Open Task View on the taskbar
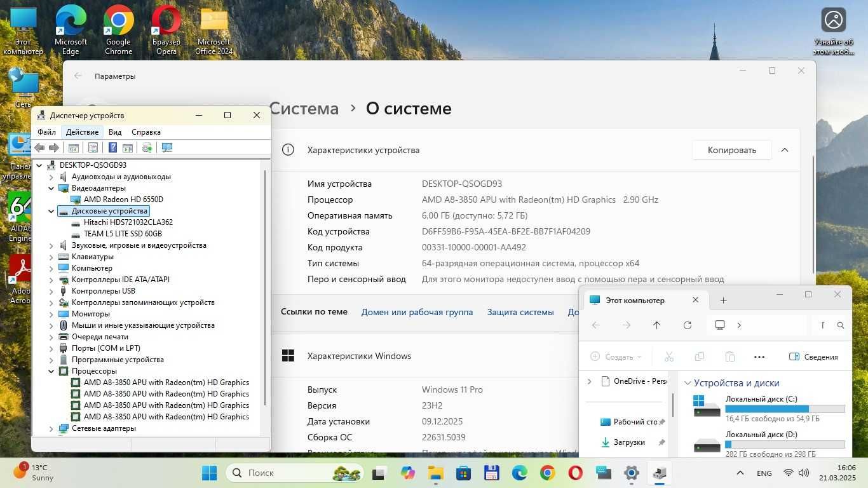868x488 pixels. tap(379, 473)
